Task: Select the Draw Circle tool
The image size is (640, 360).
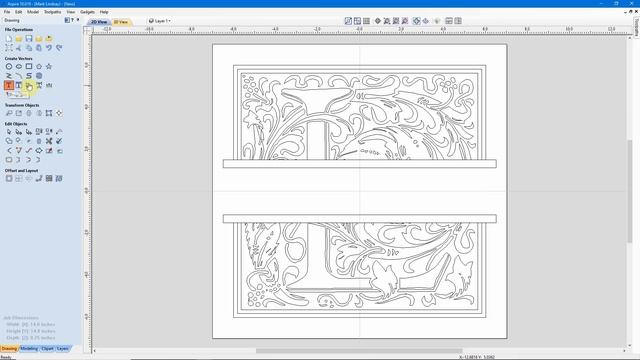Action: pos(9,67)
